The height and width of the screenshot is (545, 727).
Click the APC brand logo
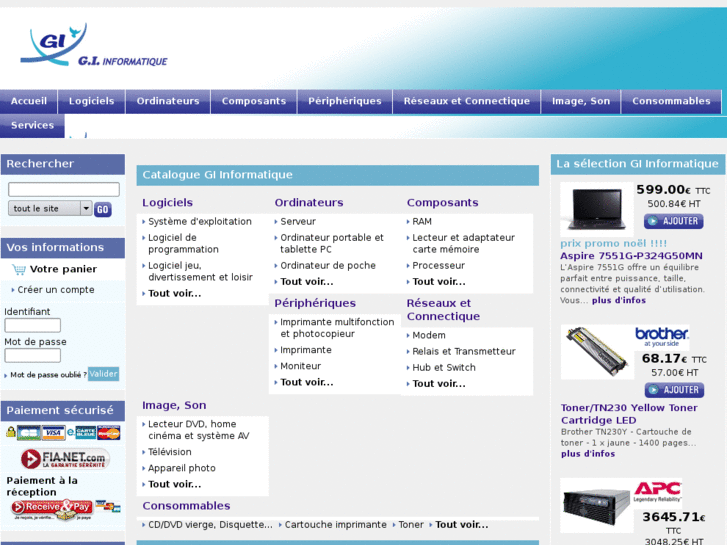click(x=657, y=492)
